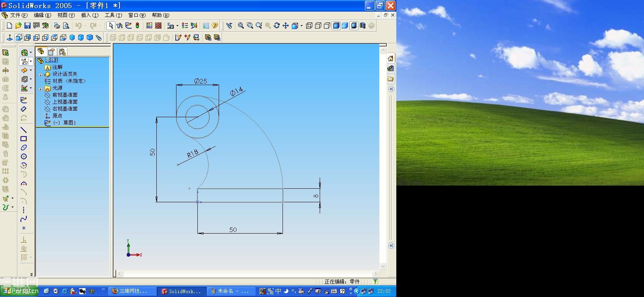
Task: Click the horizontal scrollbar right arrow
Action: click(x=375, y=274)
